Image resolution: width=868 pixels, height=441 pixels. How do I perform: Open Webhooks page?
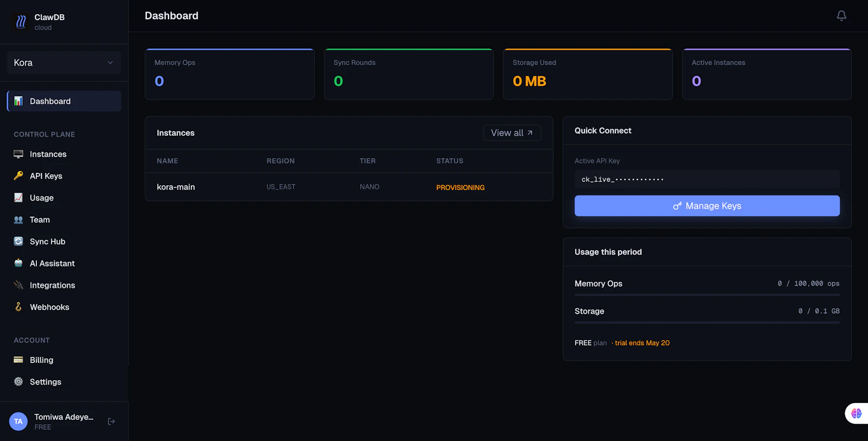click(64, 307)
